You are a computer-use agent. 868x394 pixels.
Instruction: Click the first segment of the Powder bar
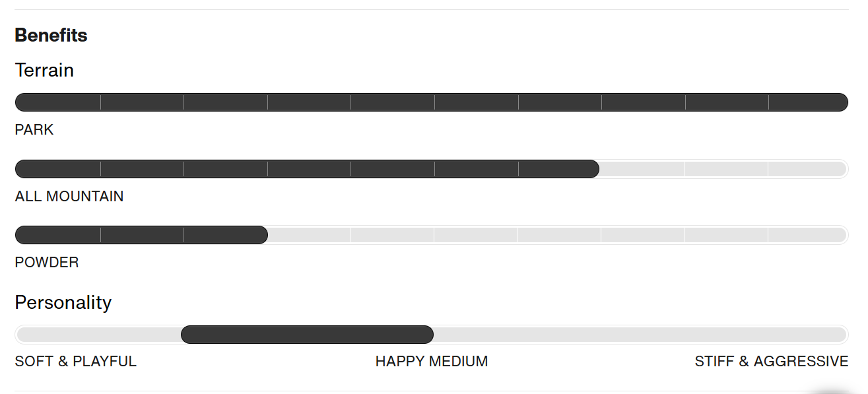coord(57,235)
